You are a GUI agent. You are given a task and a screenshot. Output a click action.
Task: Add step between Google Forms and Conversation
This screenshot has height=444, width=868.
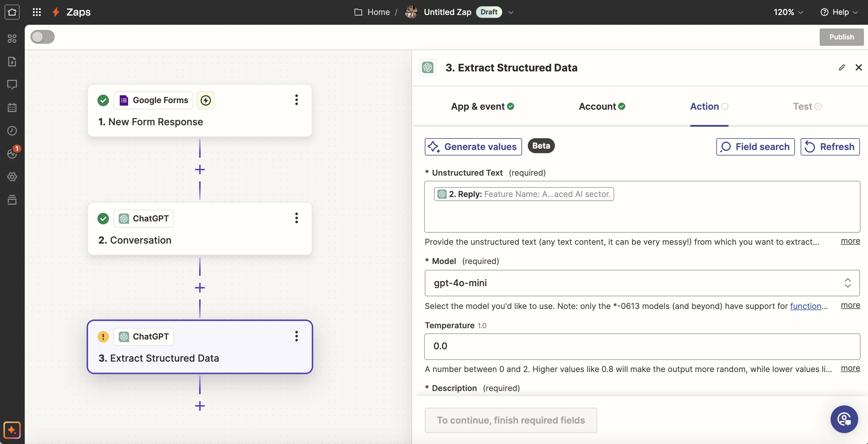pos(200,169)
